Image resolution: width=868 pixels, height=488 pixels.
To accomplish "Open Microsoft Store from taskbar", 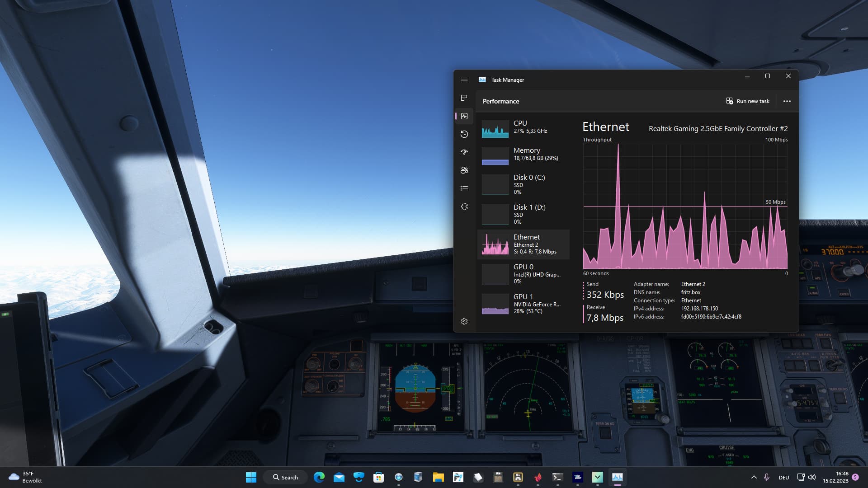I will (378, 477).
